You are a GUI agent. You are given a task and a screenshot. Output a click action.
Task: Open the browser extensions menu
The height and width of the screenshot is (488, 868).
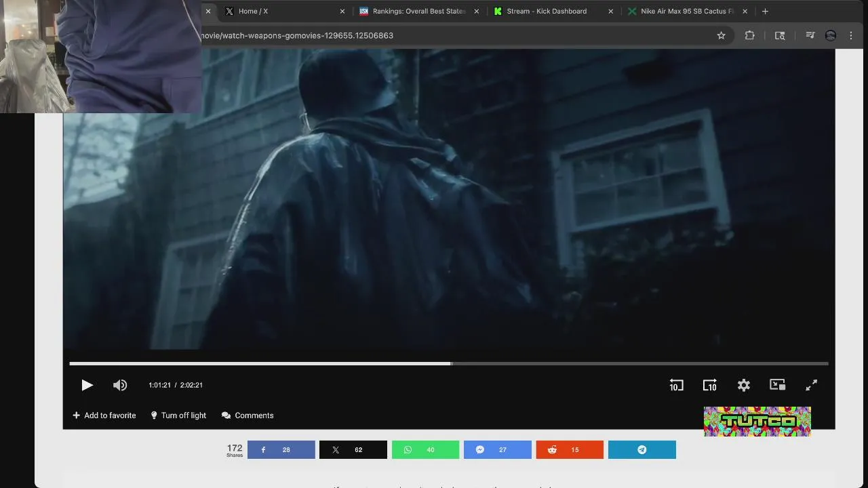point(750,35)
